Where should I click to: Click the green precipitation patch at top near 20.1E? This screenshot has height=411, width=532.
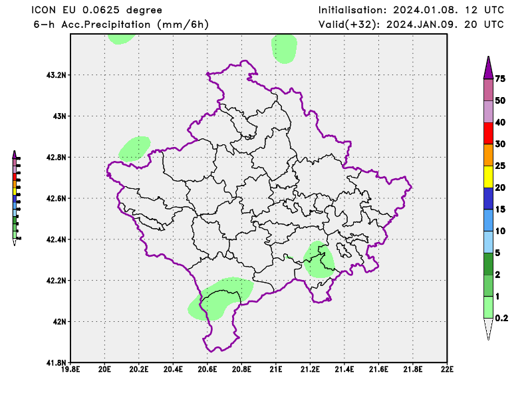coord(121,39)
